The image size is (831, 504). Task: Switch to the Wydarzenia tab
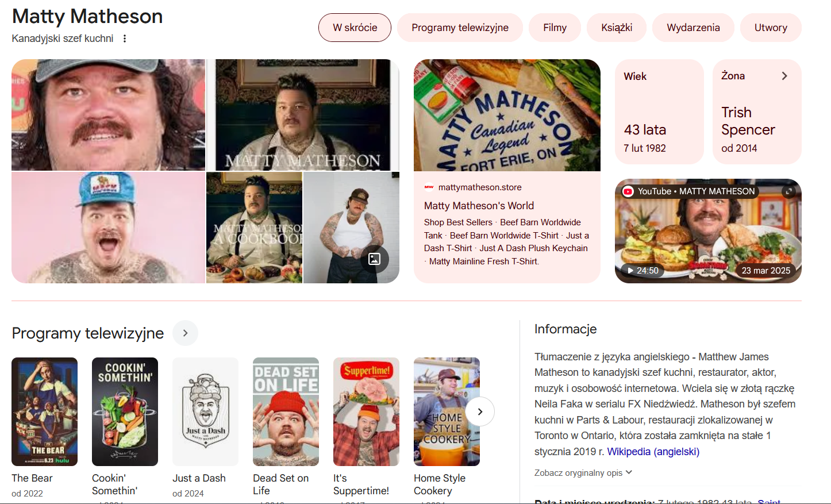click(x=693, y=28)
